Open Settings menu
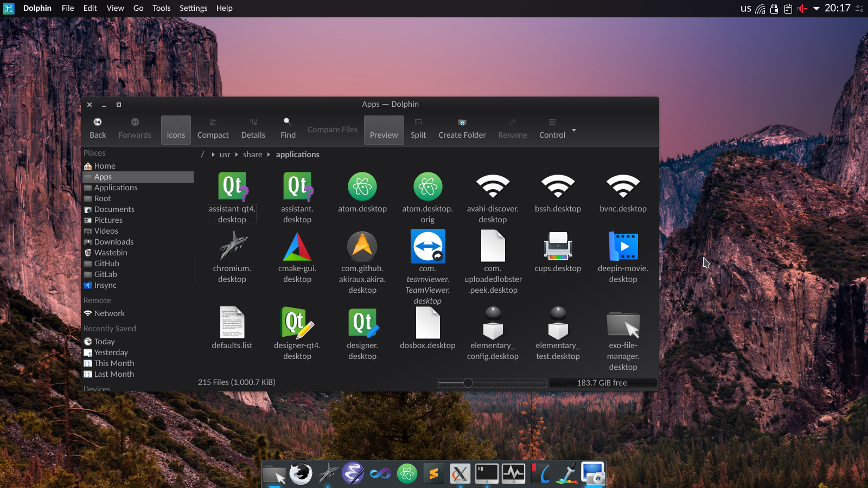The image size is (868, 488). 193,8
